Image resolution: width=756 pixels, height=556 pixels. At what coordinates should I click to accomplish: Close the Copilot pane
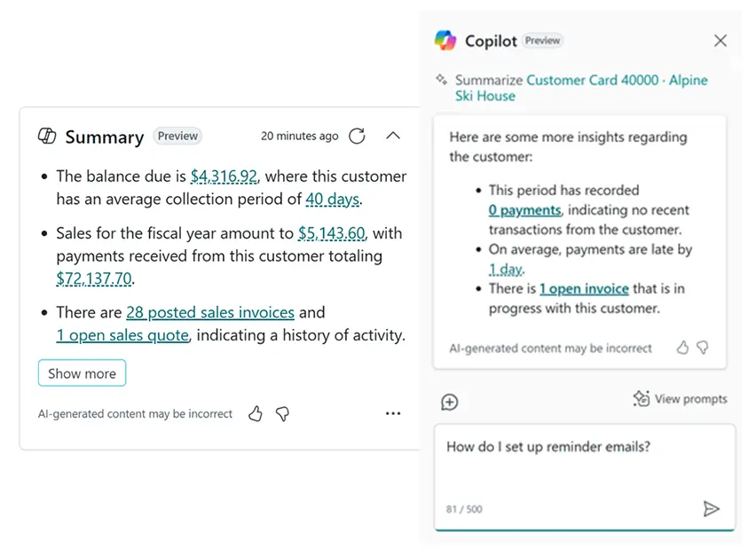(721, 41)
